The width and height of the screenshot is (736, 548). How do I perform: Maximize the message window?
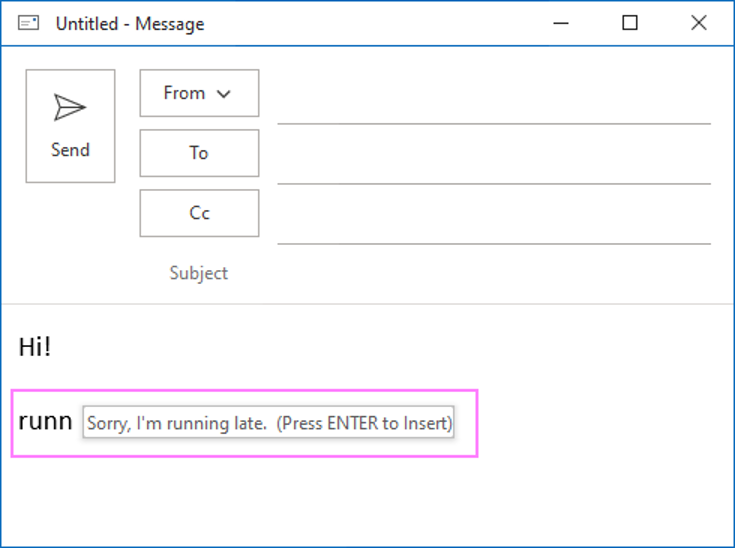pos(630,23)
